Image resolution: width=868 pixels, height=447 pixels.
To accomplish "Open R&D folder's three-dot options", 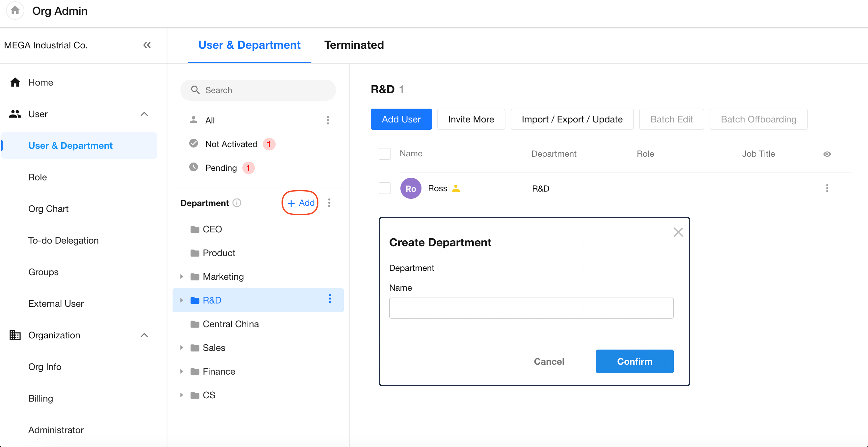I will pyautogui.click(x=330, y=299).
